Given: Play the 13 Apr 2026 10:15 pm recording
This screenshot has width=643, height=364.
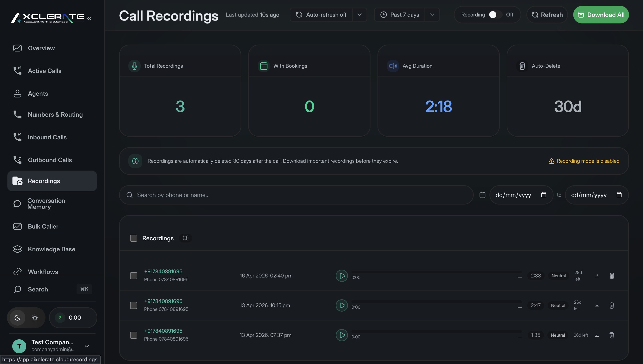Looking at the screenshot, I should [x=342, y=305].
